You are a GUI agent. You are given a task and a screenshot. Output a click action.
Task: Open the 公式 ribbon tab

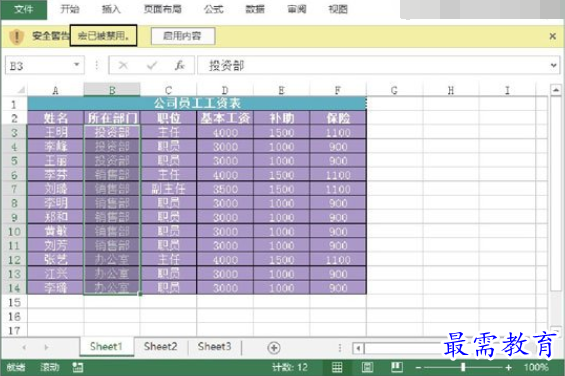(214, 9)
